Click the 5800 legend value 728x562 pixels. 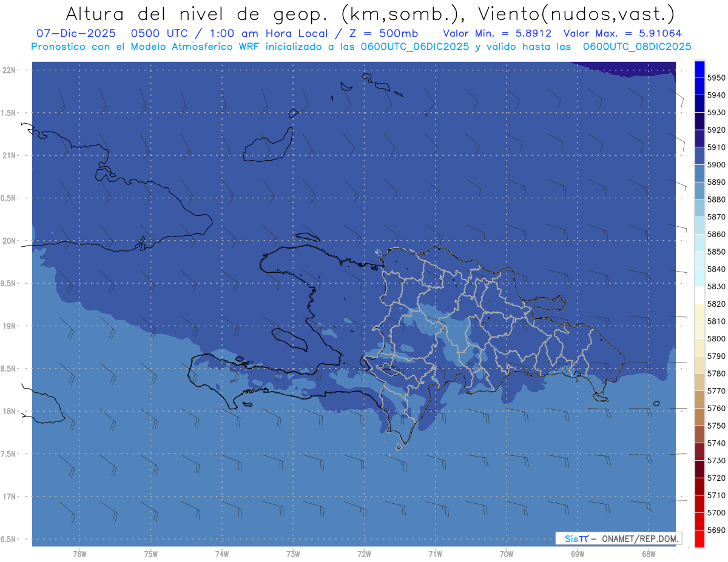pyautogui.click(x=716, y=338)
